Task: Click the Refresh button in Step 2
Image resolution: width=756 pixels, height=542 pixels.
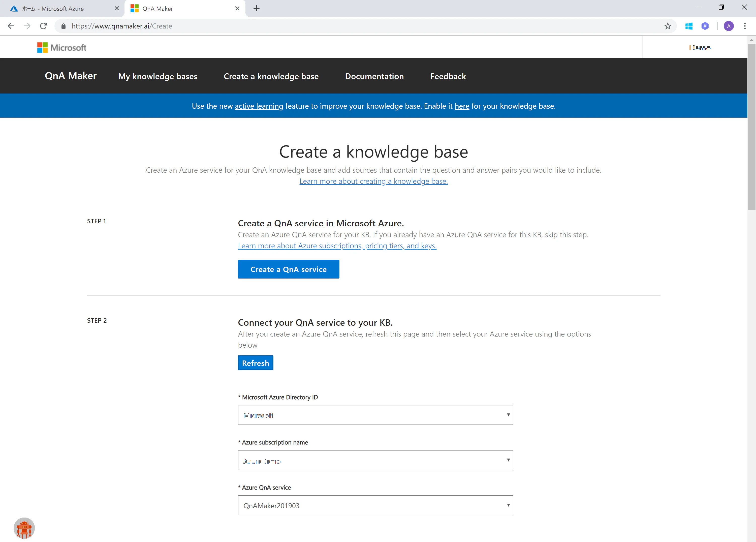Action: coord(255,363)
